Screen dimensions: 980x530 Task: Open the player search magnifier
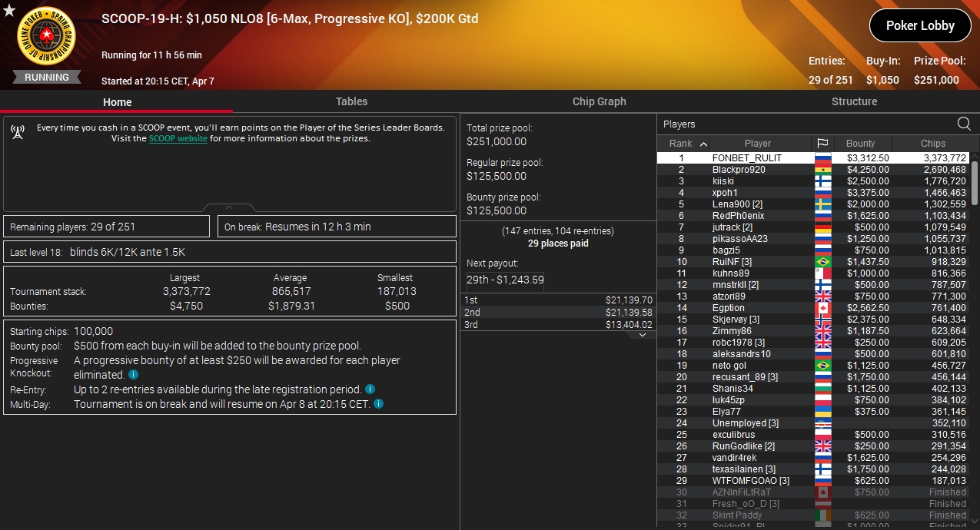[x=964, y=124]
